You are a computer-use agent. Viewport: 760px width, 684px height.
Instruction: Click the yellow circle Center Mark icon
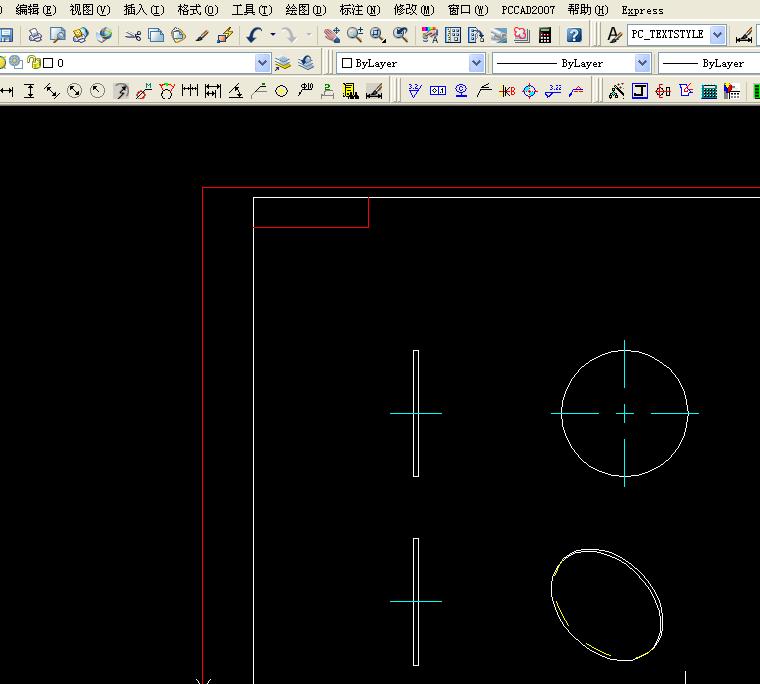pyautogui.click(x=281, y=91)
